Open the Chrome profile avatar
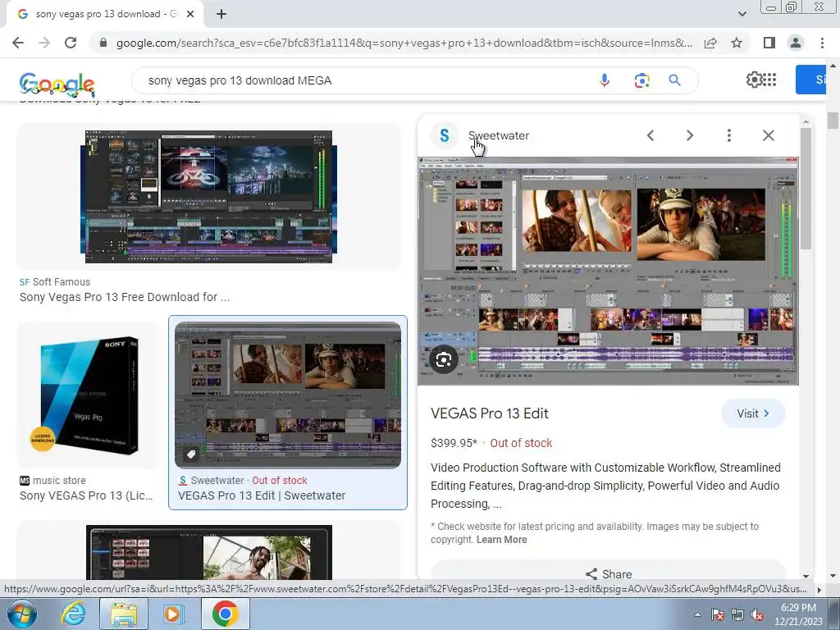 pos(796,43)
